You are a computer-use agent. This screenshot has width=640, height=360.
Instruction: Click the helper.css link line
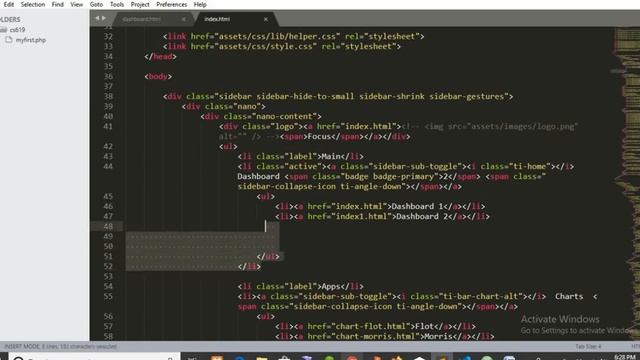[293, 36]
